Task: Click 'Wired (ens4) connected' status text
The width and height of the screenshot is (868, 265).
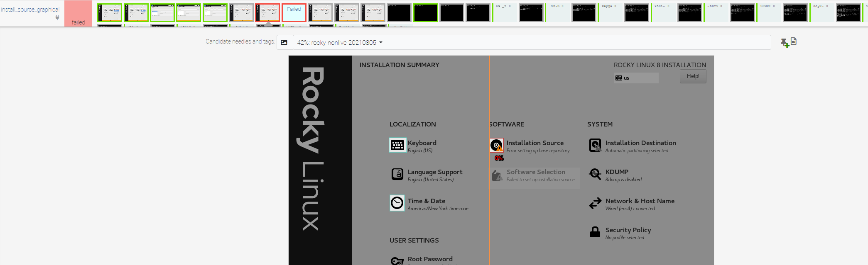Action: pyautogui.click(x=630, y=209)
